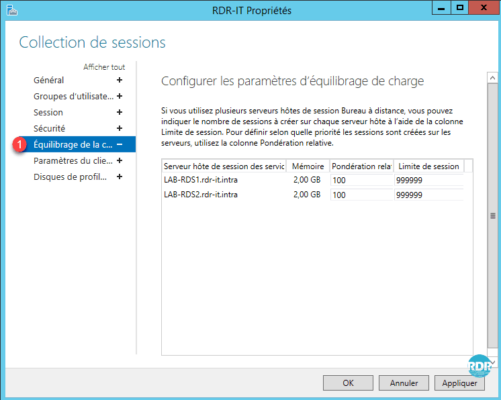Click the Afficher tout link

coord(104,67)
